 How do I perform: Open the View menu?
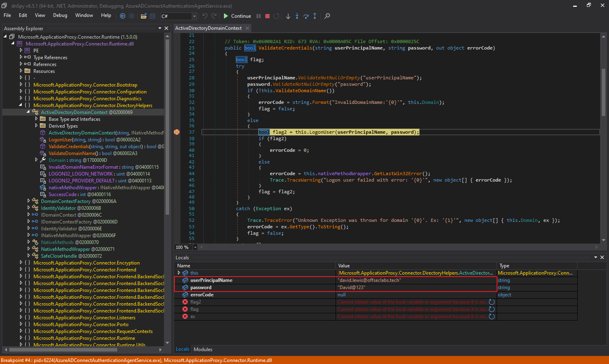click(x=40, y=15)
